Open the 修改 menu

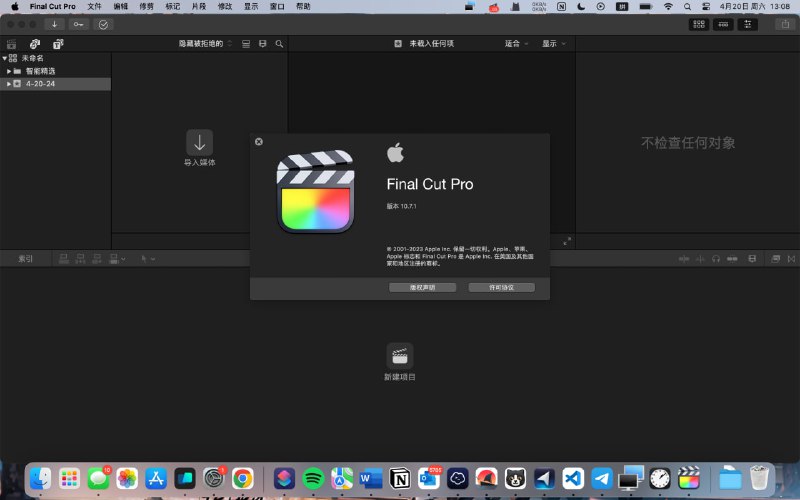point(225,7)
